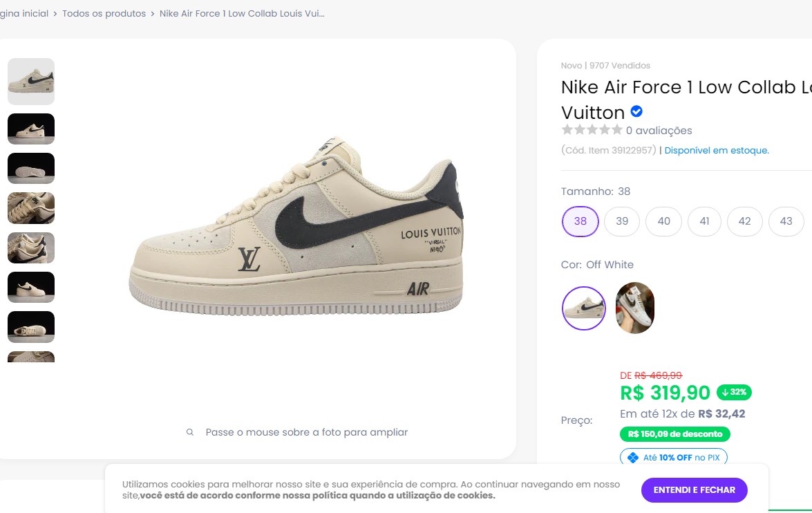Image resolution: width=812 pixels, height=513 pixels.
Task: Select size 42 option
Action: [744, 221]
